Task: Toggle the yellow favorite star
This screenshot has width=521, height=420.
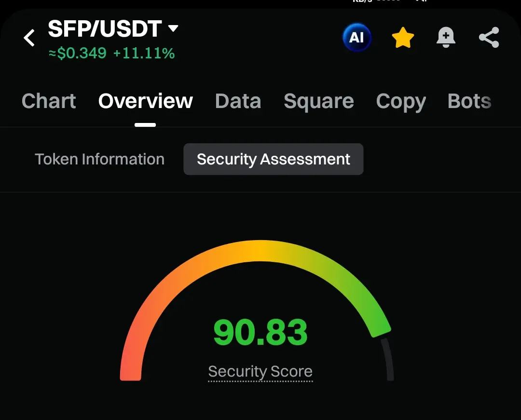Action: click(x=403, y=38)
